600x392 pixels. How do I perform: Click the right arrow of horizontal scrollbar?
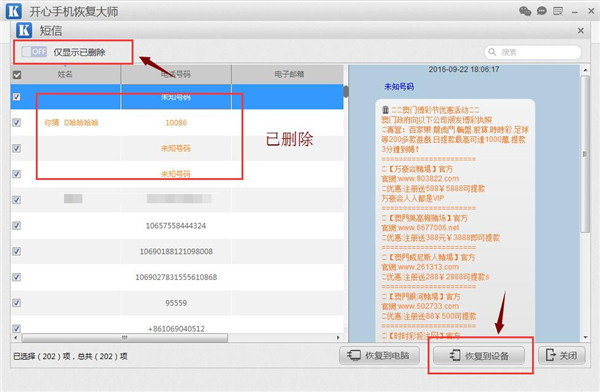click(x=338, y=338)
